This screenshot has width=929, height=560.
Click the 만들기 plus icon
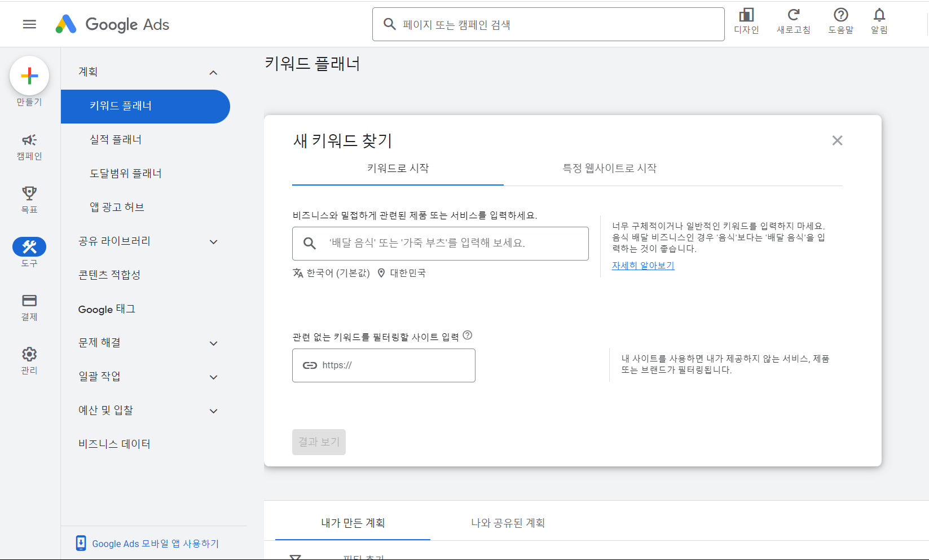(29, 75)
